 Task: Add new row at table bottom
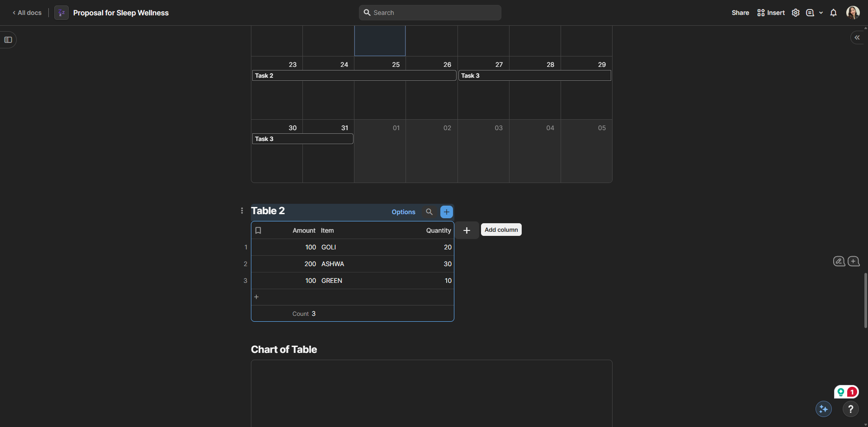(x=256, y=297)
